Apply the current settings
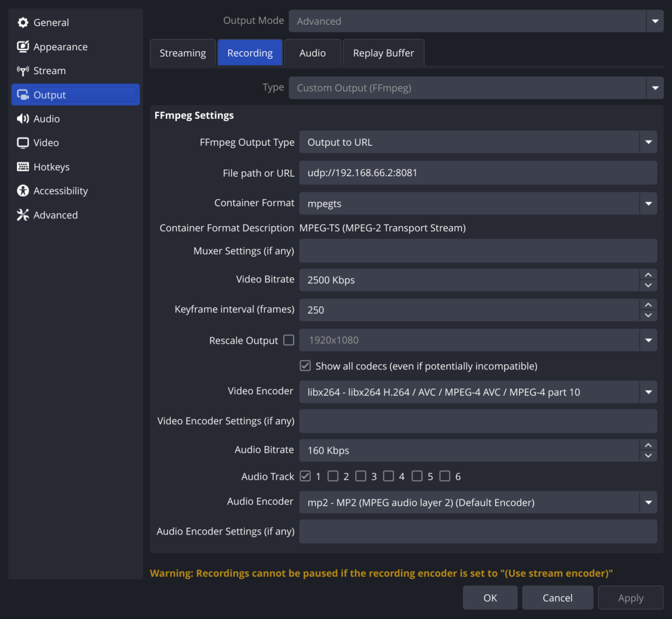672x619 pixels. (x=630, y=597)
